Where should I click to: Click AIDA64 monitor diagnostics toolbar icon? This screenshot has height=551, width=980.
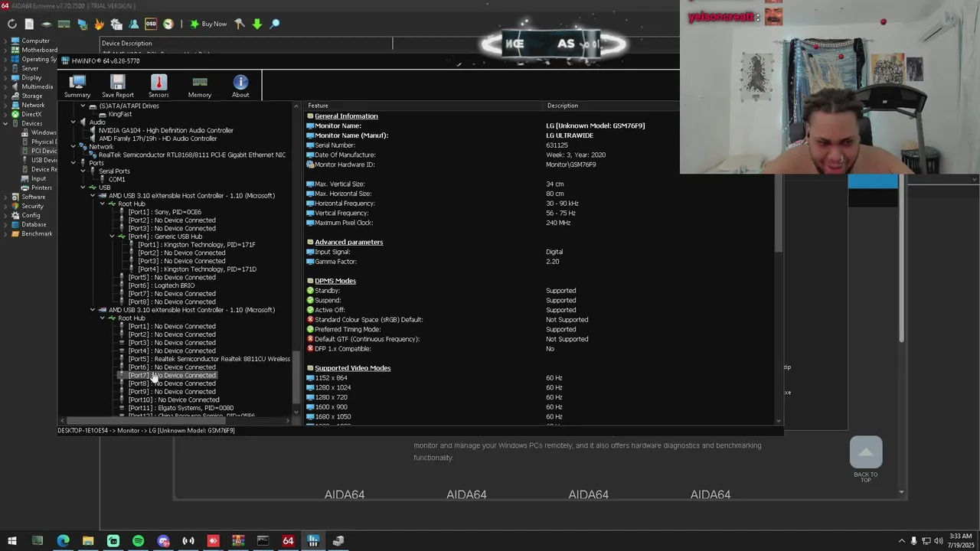tap(82, 24)
